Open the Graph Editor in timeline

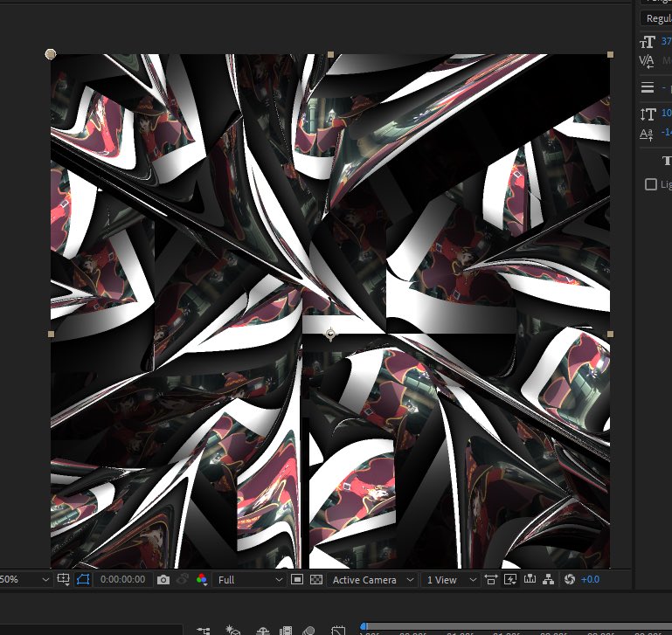coord(338,631)
